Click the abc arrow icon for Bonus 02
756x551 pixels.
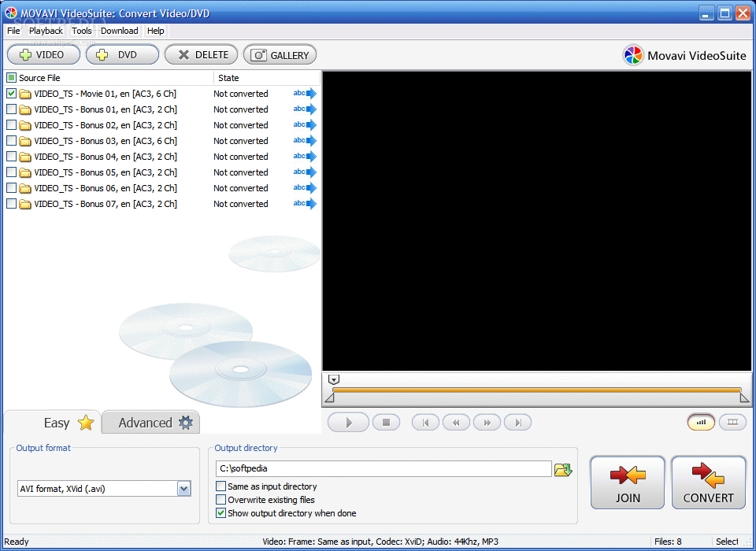click(305, 125)
